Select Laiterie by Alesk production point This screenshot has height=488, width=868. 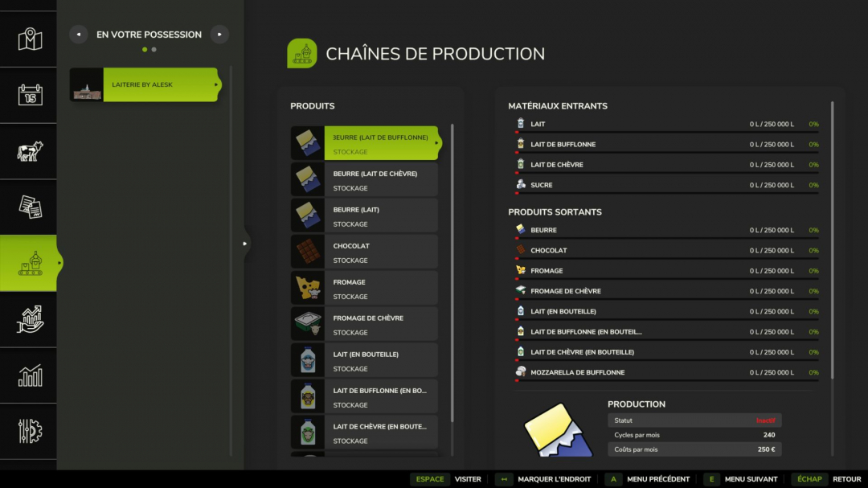point(145,84)
